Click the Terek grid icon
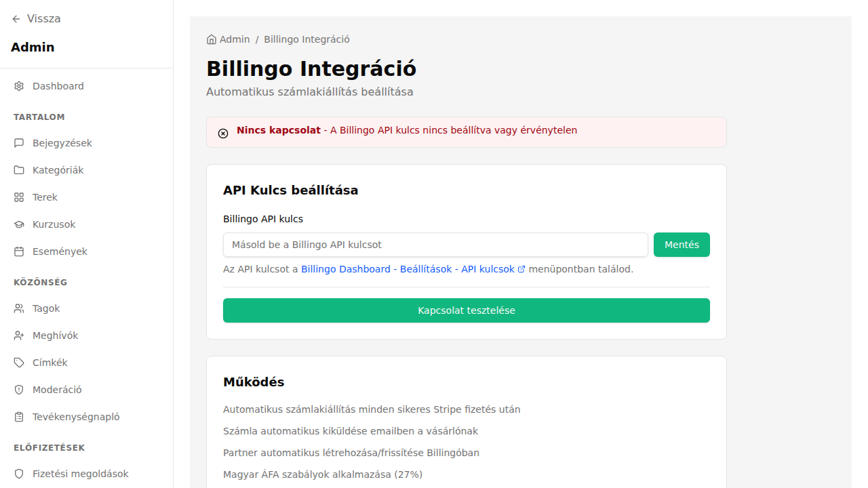 (x=18, y=197)
